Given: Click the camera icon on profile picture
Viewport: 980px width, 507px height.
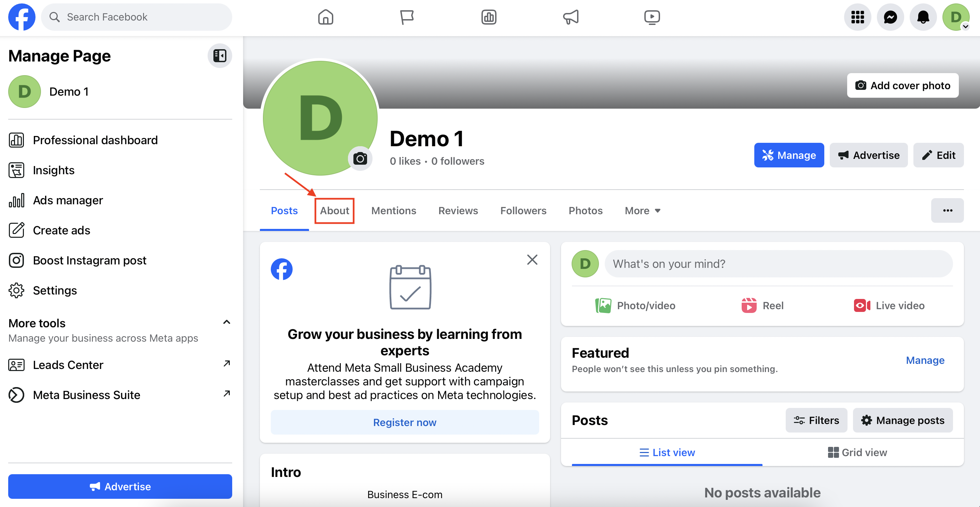Looking at the screenshot, I should [x=360, y=158].
